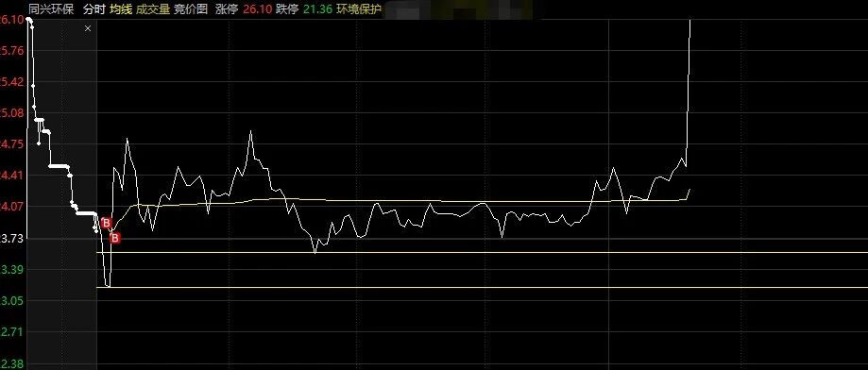
Task: Toggle the 成交量 volume display
Action: pyautogui.click(x=153, y=9)
